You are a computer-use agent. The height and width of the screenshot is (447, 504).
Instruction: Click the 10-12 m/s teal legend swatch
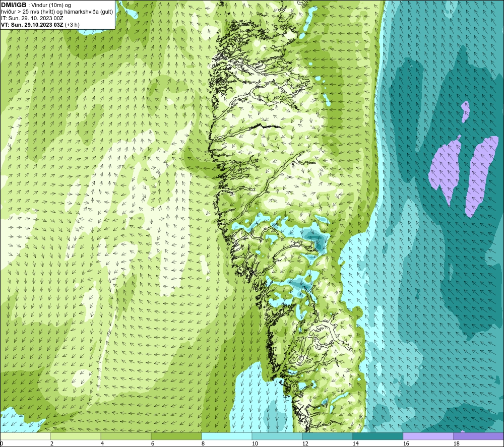click(x=277, y=436)
